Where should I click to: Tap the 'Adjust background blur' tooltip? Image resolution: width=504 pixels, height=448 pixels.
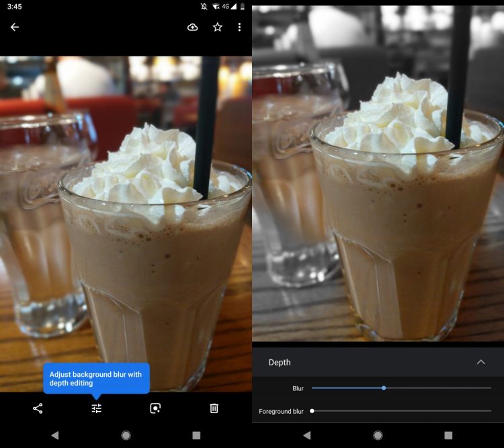96,379
